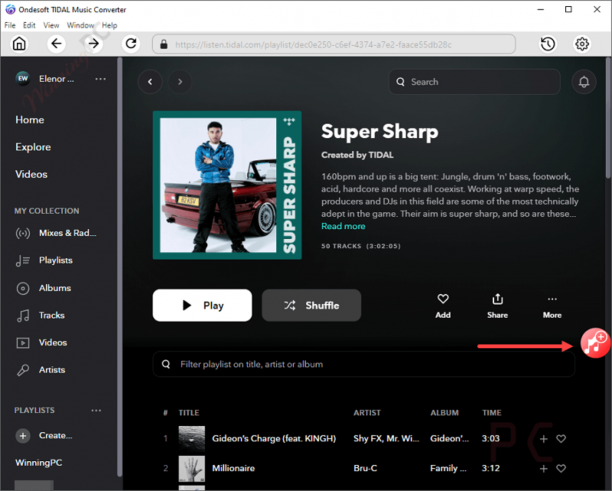The height and width of the screenshot is (491, 612).
Task: Reload the page
Action: pyautogui.click(x=131, y=44)
